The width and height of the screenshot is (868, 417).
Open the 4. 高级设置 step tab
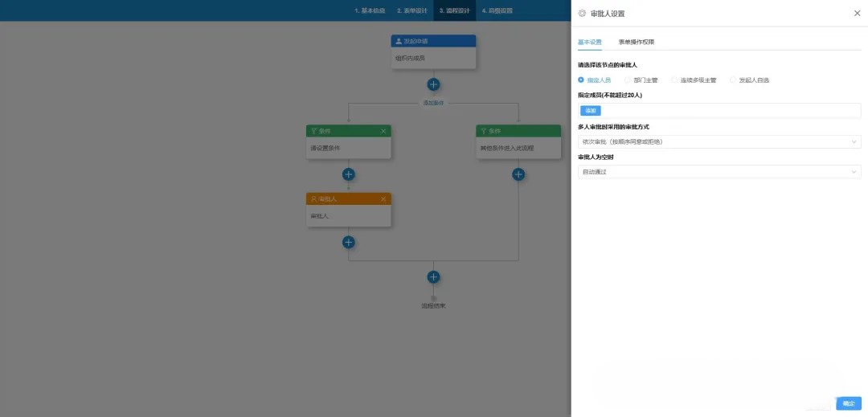pyautogui.click(x=497, y=11)
